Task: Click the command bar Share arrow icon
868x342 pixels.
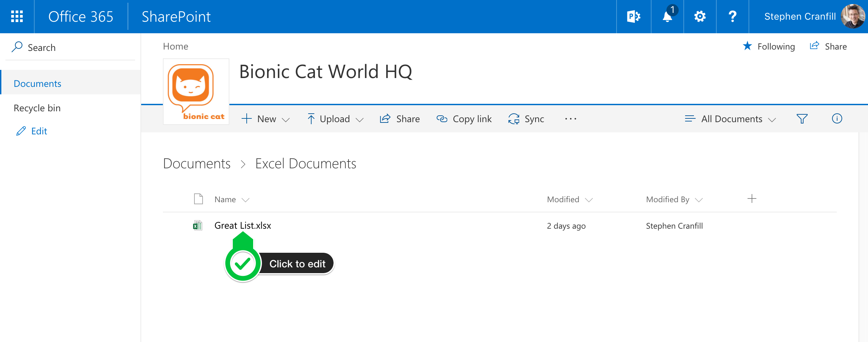Action: click(x=385, y=118)
